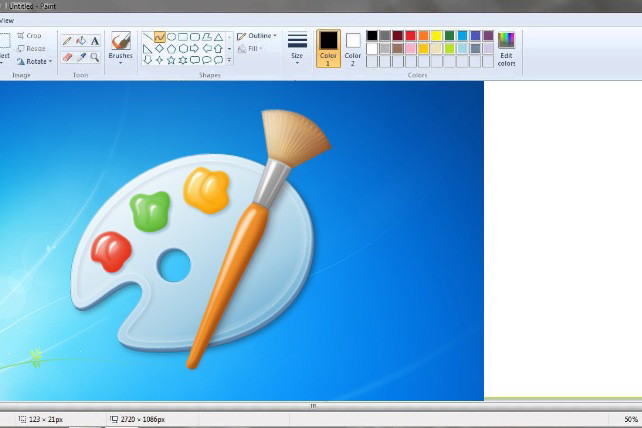Click the 50% zoom level text
This screenshot has width=642, height=428.
tap(631, 419)
